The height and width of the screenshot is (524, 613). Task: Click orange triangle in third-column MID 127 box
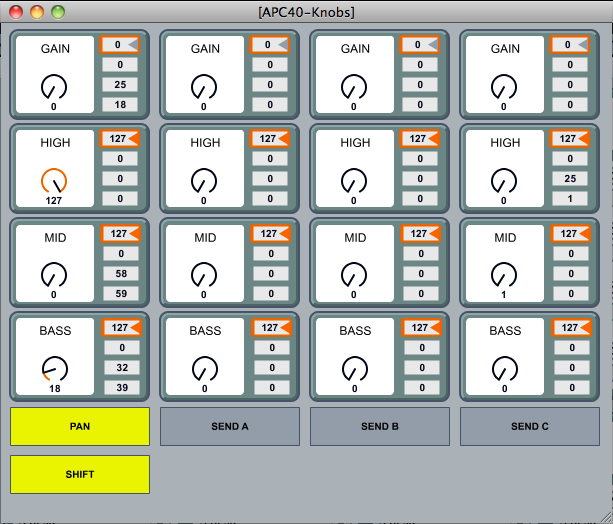pos(434,234)
